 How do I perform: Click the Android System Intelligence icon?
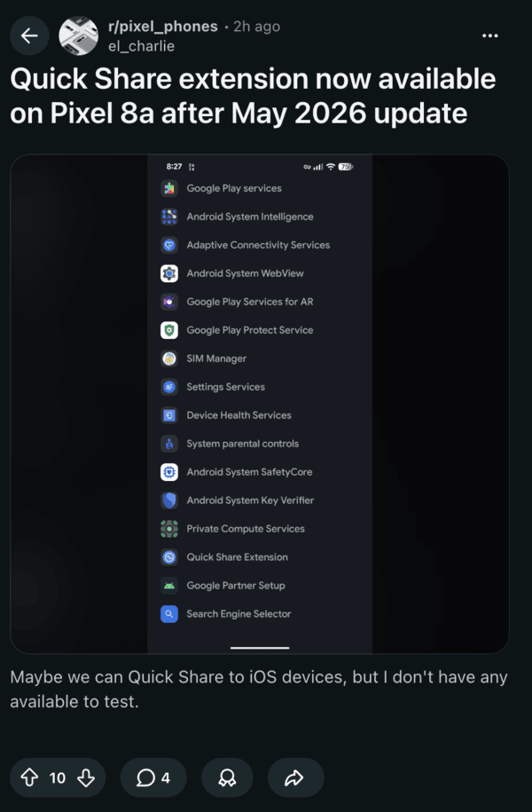[x=169, y=217]
